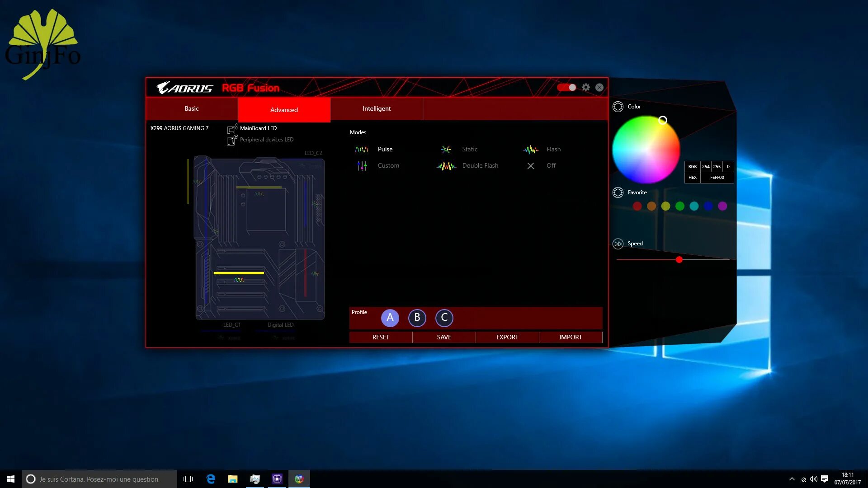The width and height of the screenshot is (868, 488).
Task: Select profile C
Action: click(x=444, y=318)
